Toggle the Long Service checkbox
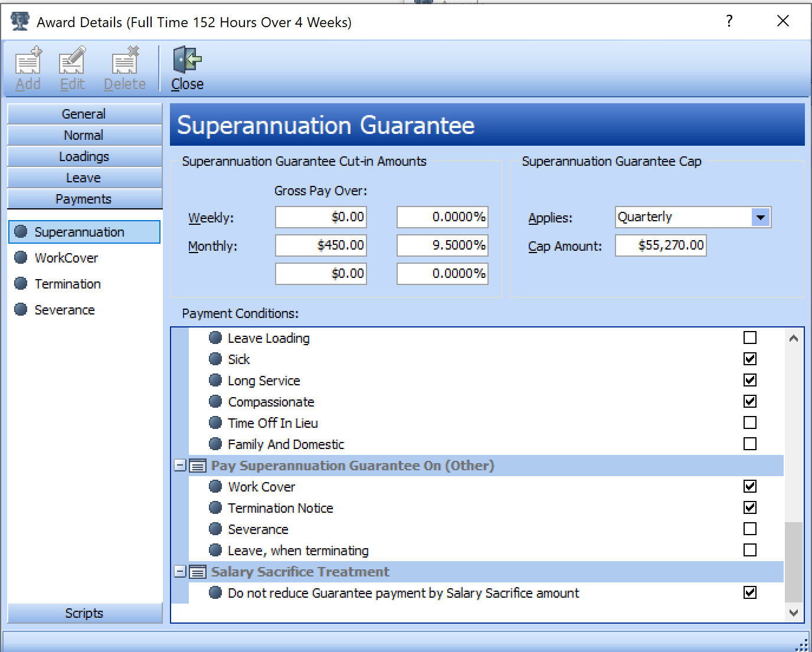 click(750, 380)
